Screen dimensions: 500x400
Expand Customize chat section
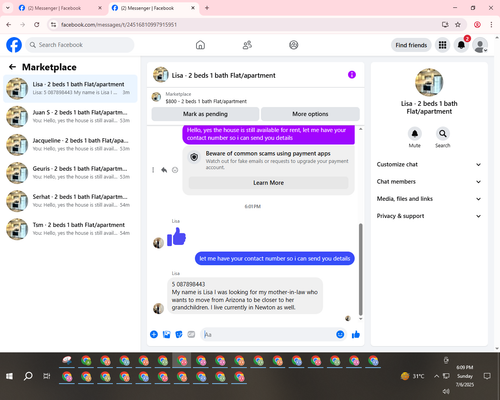pos(429,164)
